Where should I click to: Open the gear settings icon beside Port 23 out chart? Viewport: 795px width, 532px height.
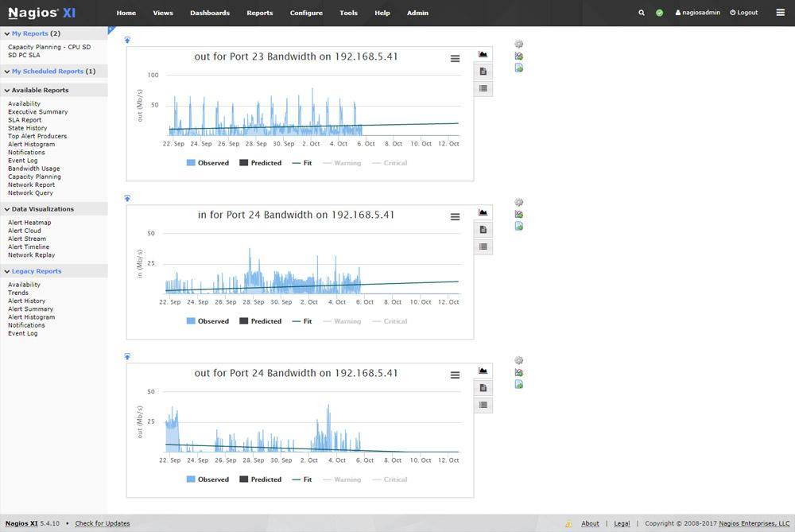519,45
